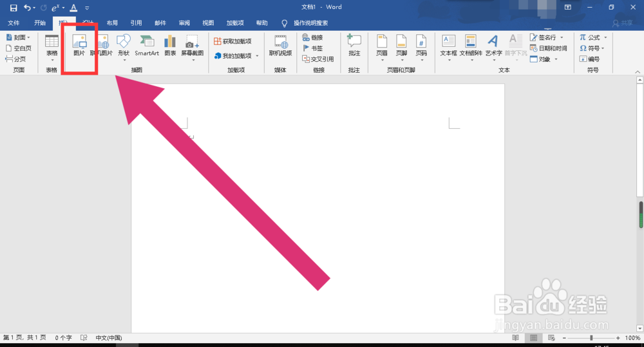Open the Customize Quick Access Toolbar arrow

(x=87, y=8)
